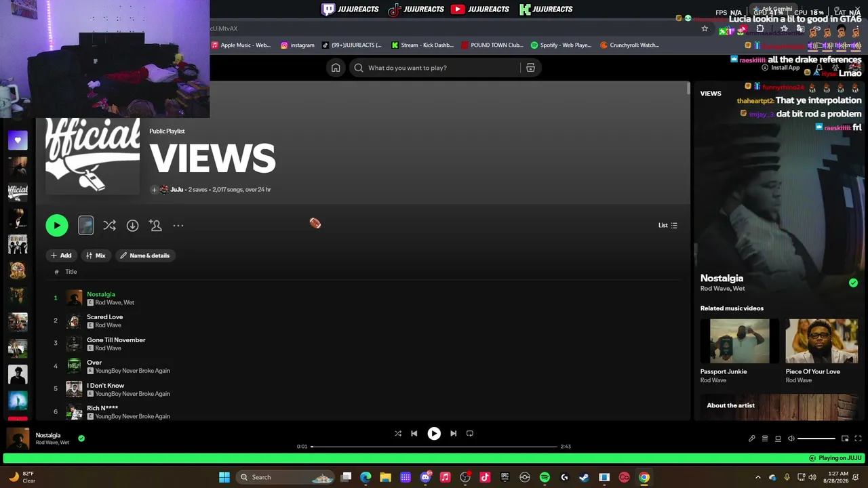This screenshot has height=488, width=868.
Task: Open the YoungBoy Never Broke Again link under Over
Action: click(132, 371)
